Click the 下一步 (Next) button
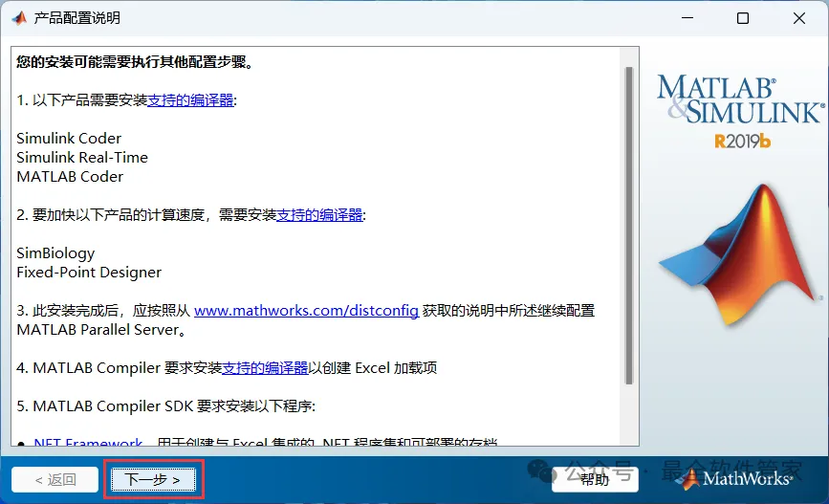Image resolution: width=829 pixels, height=504 pixels. [153, 480]
